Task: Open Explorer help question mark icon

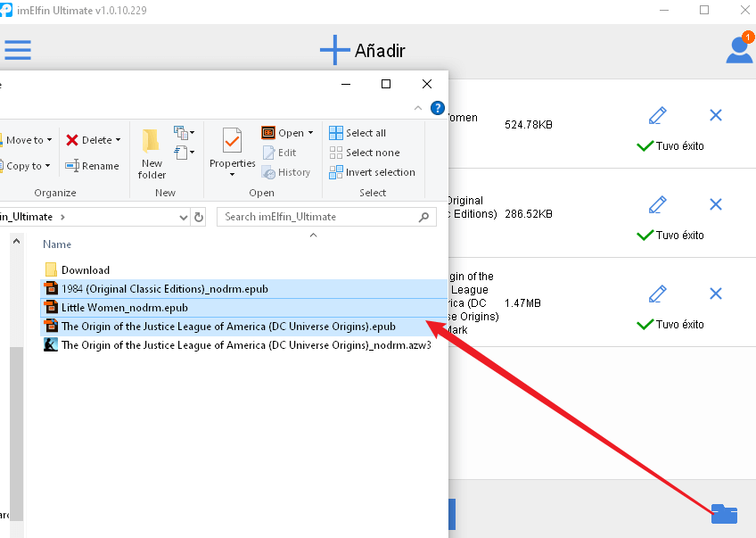Action: tap(438, 108)
